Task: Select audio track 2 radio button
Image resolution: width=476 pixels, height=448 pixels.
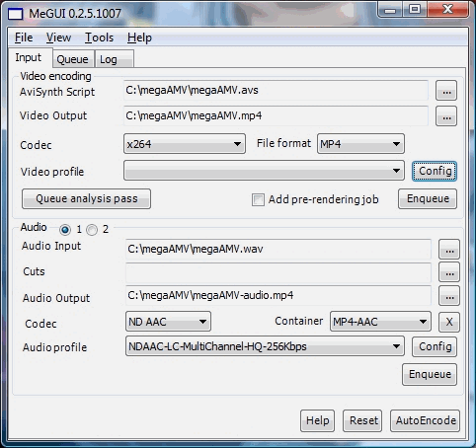Action: 92,229
